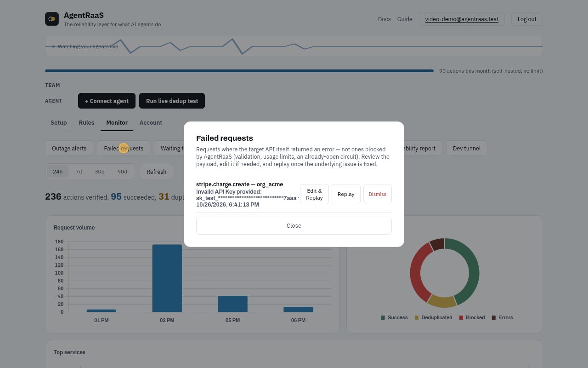588x368 pixels.
Task: Click the monthly actions usage progress bar
Action: 239,71
